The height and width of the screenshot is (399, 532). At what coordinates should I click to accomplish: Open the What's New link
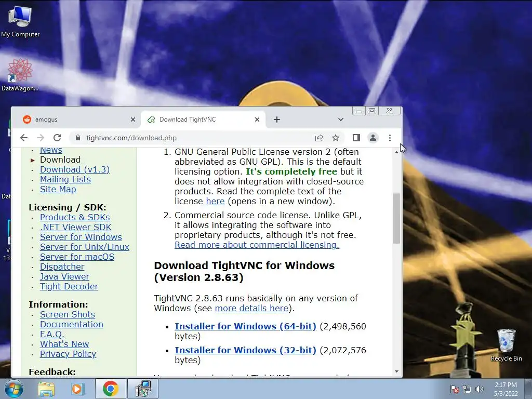[64, 344]
